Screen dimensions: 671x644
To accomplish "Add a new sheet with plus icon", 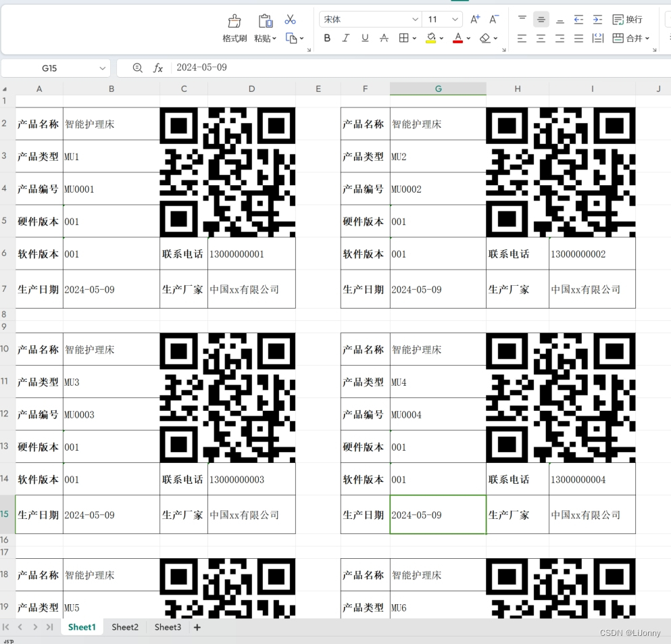I will click(x=197, y=627).
